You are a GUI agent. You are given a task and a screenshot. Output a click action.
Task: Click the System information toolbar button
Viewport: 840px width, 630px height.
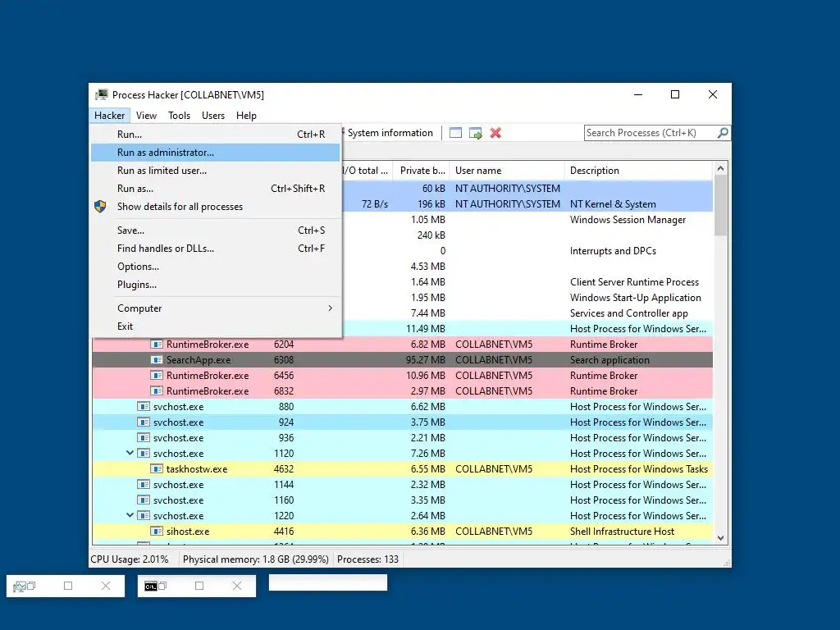coord(390,133)
